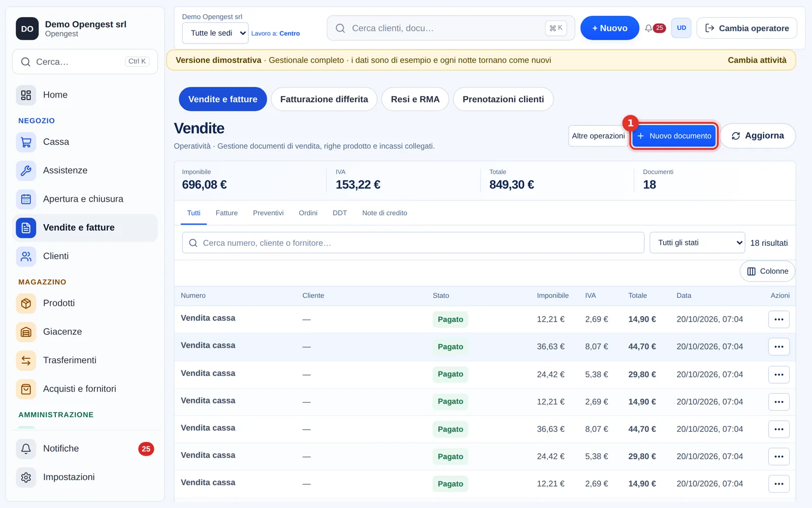Click the UD user avatar
Image resolution: width=812 pixels, height=508 pixels.
pyautogui.click(x=681, y=28)
